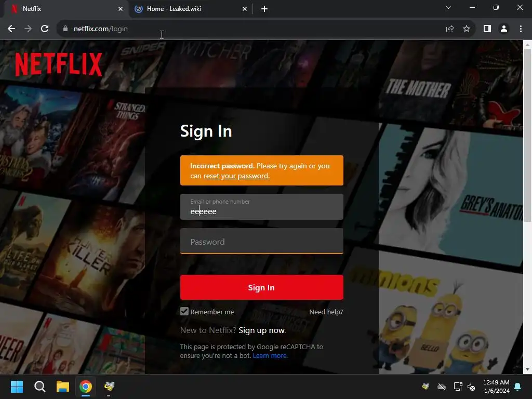Click the muted volume tray icon
Image resolution: width=532 pixels, height=399 pixels.
(471, 387)
